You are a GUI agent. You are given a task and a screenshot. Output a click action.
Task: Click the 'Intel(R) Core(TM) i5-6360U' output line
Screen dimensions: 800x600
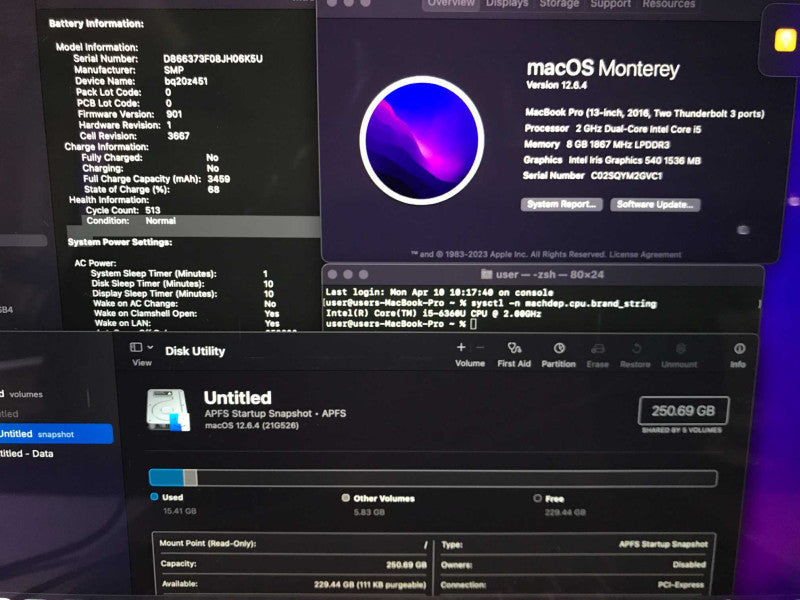pyautogui.click(x=433, y=313)
